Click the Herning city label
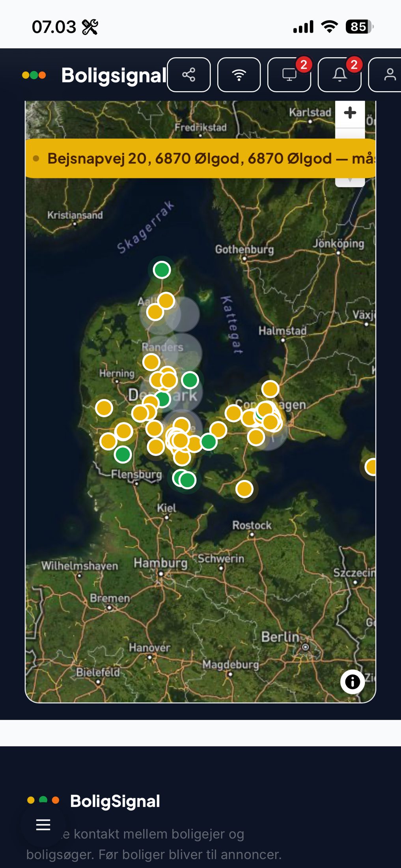Viewport: 401px width, 868px height. (x=117, y=373)
